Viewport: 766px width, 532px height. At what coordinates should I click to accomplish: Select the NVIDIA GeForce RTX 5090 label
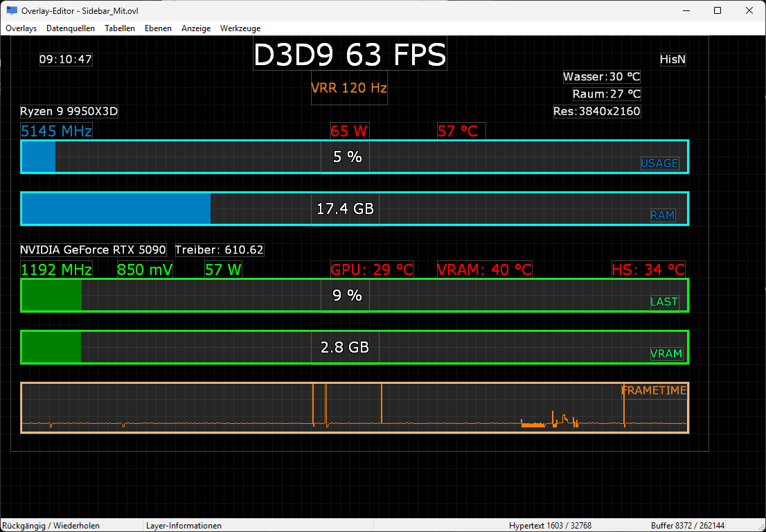point(93,250)
